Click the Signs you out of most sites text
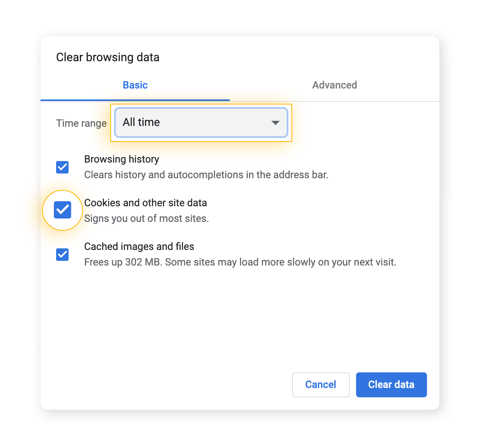Image resolution: width=478 pixels, height=448 pixels. click(x=146, y=218)
